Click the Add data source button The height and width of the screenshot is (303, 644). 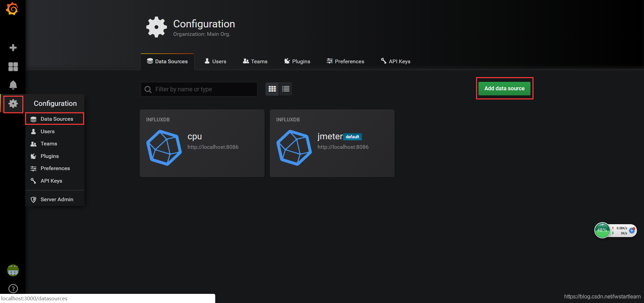point(504,88)
